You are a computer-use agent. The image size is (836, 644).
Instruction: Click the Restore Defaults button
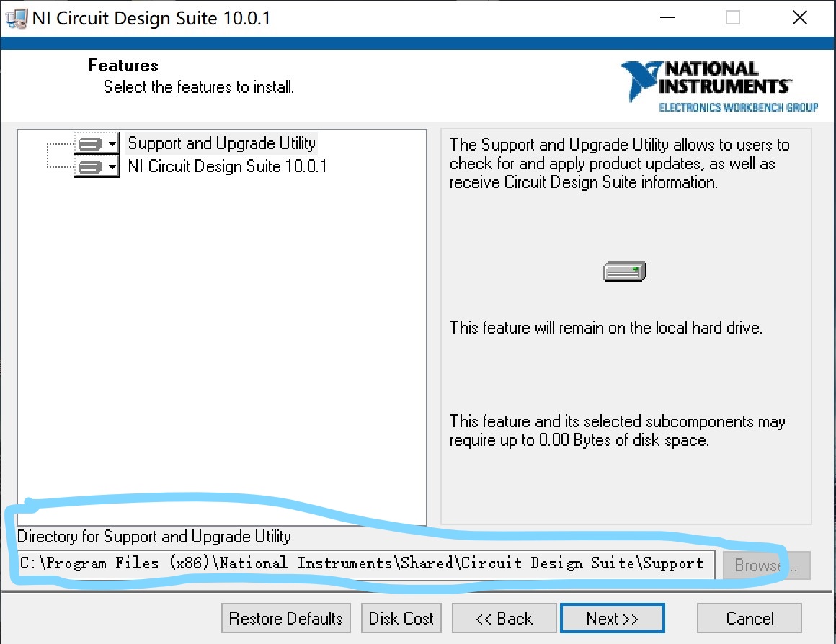click(x=286, y=618)
